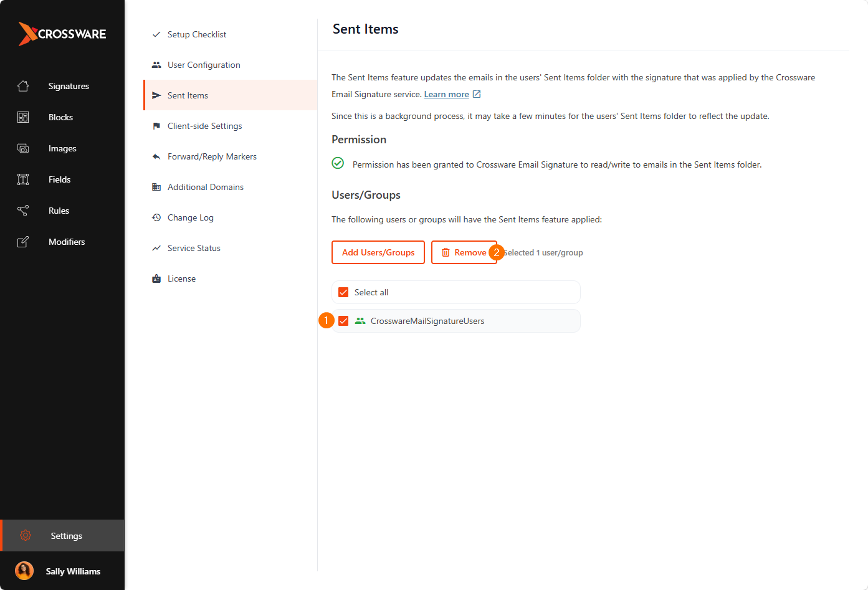Click the Setup Checklist checkmark icon
This screenshot has height=590, width=868.
[x=156, y=34]
